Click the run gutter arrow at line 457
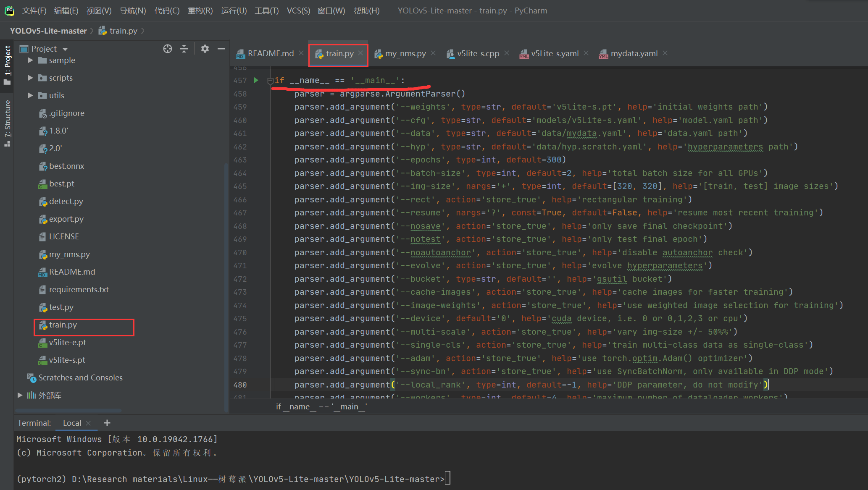The image size is (868, 490). pyautogui.click(x=256, y=80)
